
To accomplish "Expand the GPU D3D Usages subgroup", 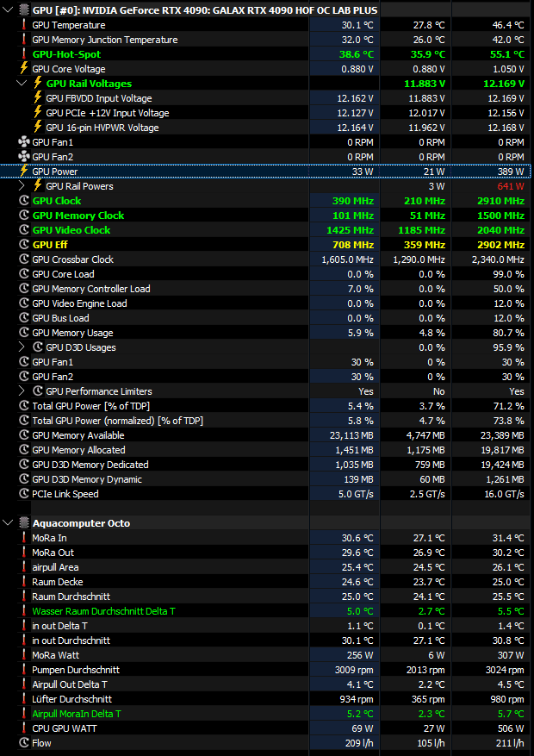I will pyautogui.click(x=22, y=347).
